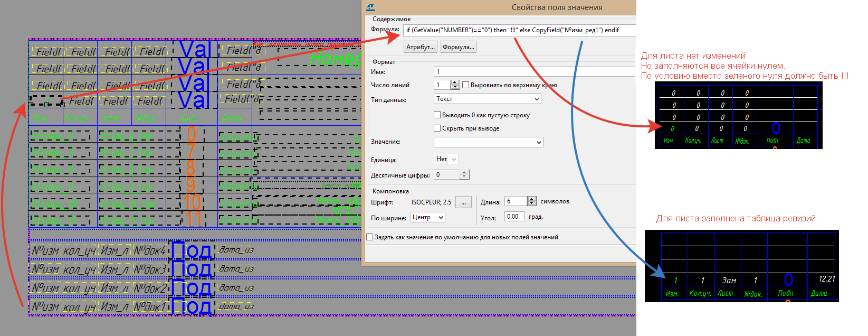Open the По ширине dropdown set to Центр
Image resolution: width=868 pixels, height=336 pixels.
pos(427,217)
